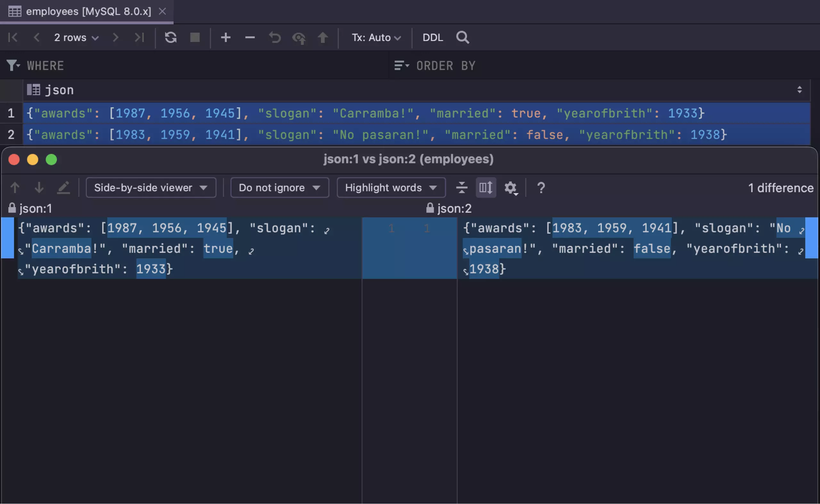Click the refresh/reload data icon
820x504 pixels.
170,37
